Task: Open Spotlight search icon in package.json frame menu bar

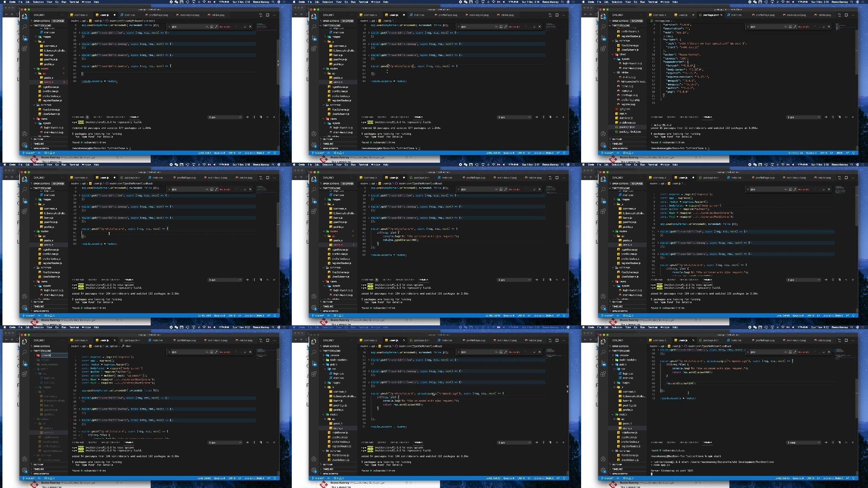Action: [852, 2]
